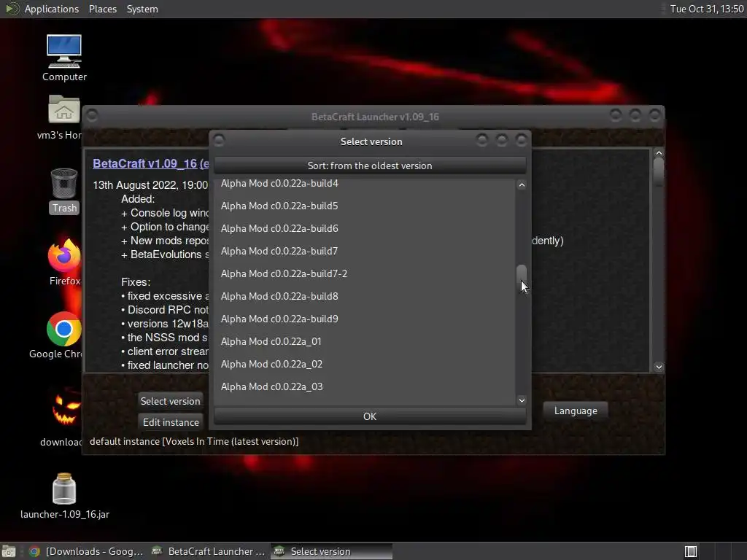Select Alpha Mod c0.0.22a-build6
Image resolution: width=747 pixels, height=560 pixels.
pyautogui.click(x=365, y=228)
